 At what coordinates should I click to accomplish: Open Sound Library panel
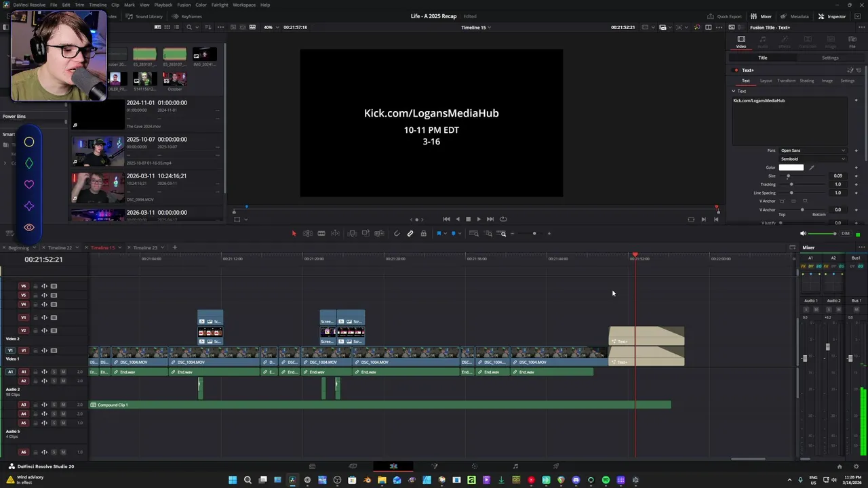click(144, 16)
